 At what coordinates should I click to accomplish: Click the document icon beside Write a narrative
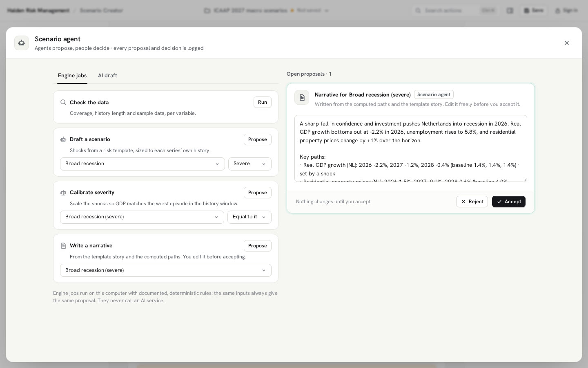click(x=63, y=246)
